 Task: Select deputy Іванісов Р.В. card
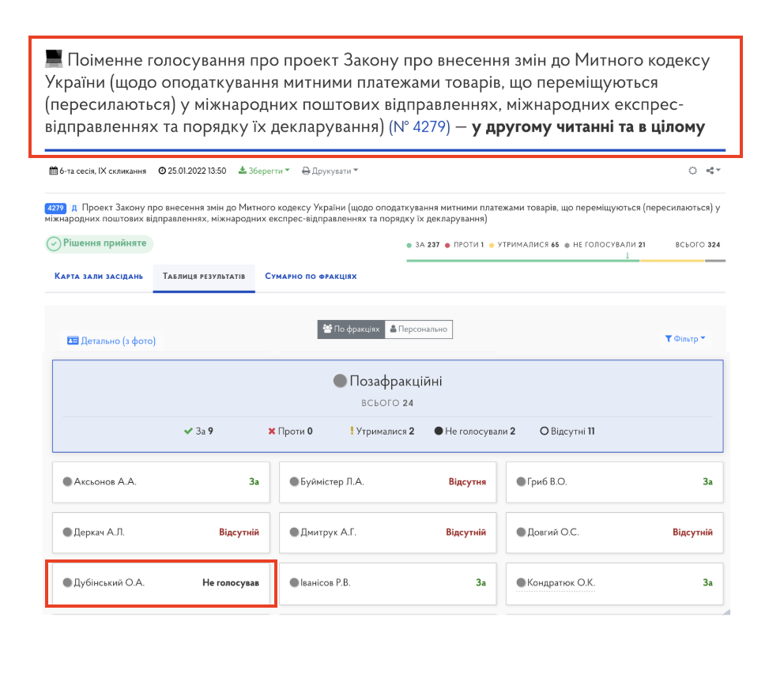(x=387, y=583)
